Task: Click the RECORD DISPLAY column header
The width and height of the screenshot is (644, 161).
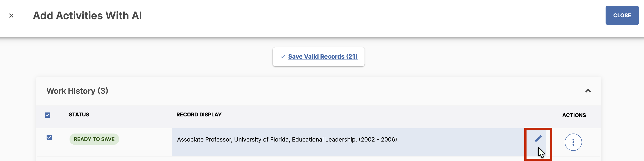Action: pyautogui.click(x=199, y=114)
